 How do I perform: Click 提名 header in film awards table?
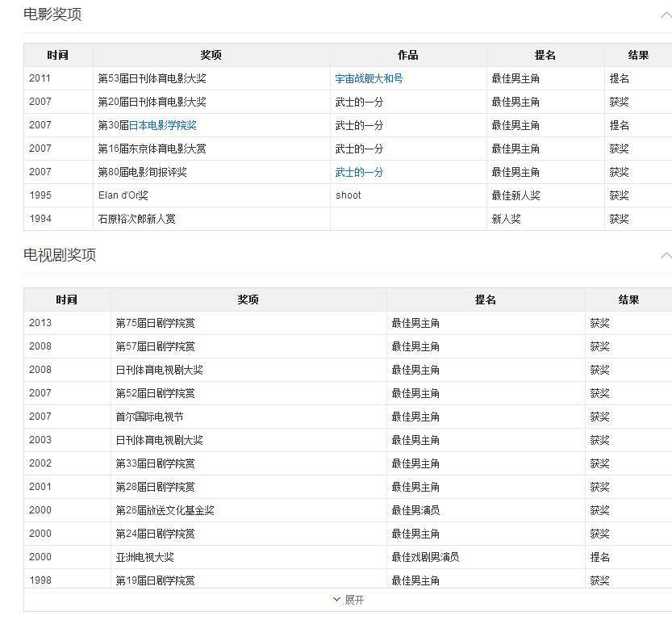pyautogui.click(x=545, y=55)
